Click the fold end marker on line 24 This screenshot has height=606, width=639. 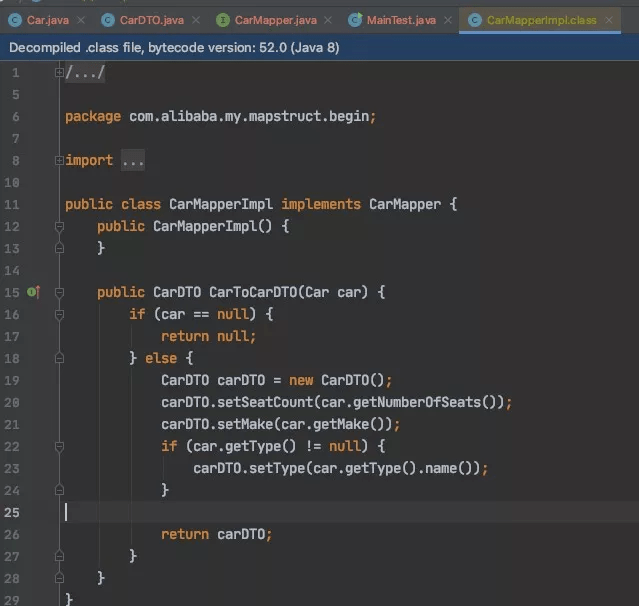tap(59, 490)
